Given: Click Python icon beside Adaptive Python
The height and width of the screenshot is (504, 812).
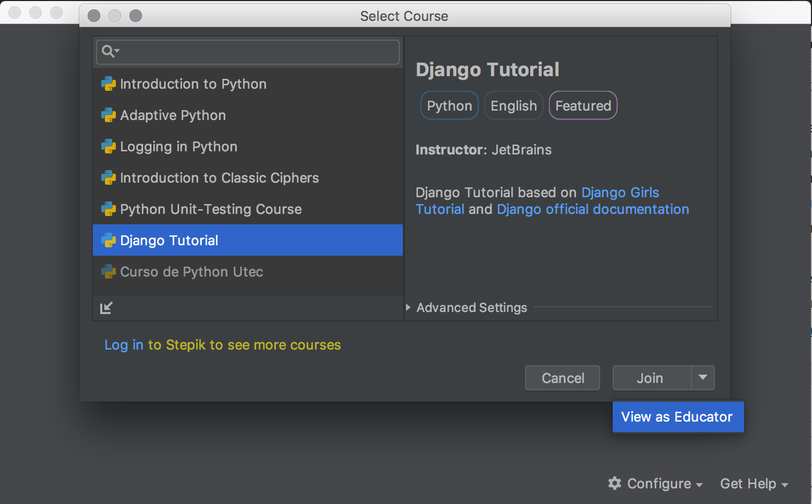Looking at the screenshot, I should [108, 115].
